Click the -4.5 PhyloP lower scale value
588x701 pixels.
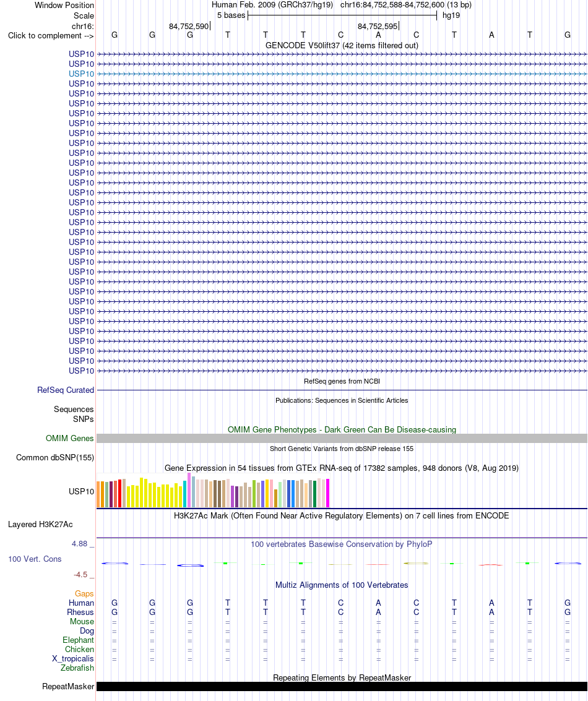[x=80, y=575]
